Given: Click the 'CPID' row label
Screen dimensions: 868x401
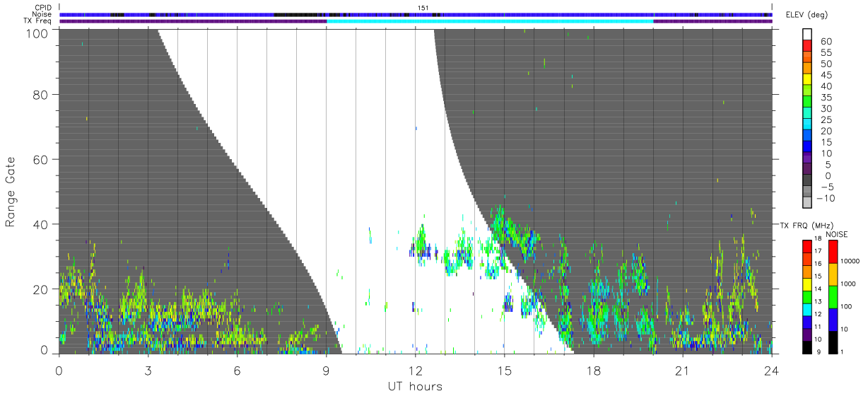Looking at the screenshot, I should pos(43,8).
